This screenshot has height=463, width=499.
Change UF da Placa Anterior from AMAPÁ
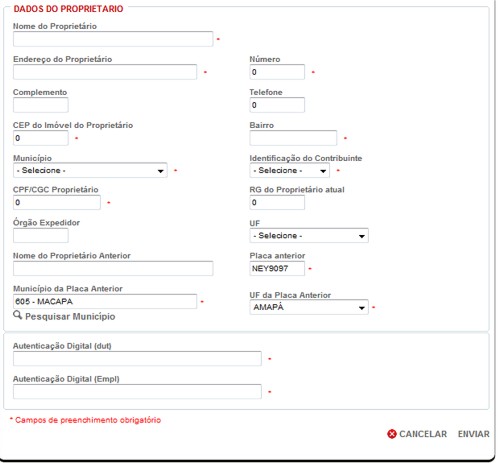coord(309,307)
